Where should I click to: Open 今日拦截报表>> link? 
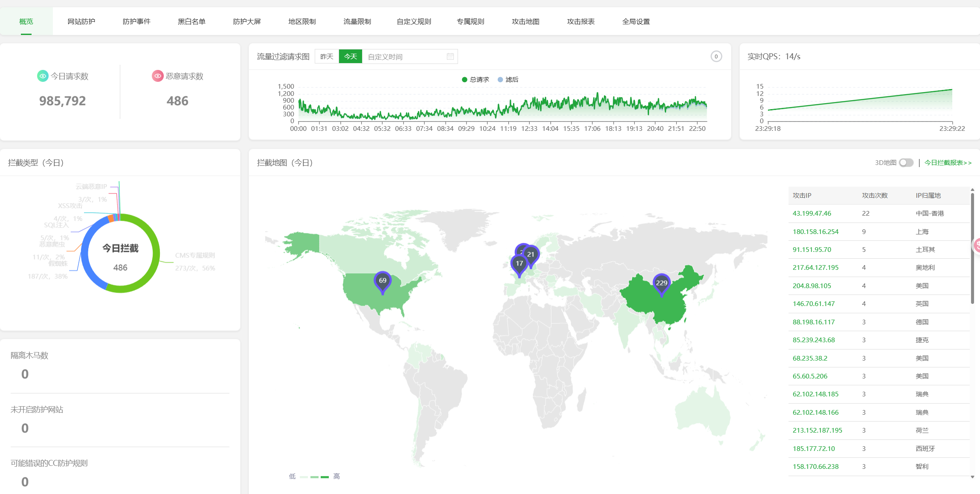948,163
